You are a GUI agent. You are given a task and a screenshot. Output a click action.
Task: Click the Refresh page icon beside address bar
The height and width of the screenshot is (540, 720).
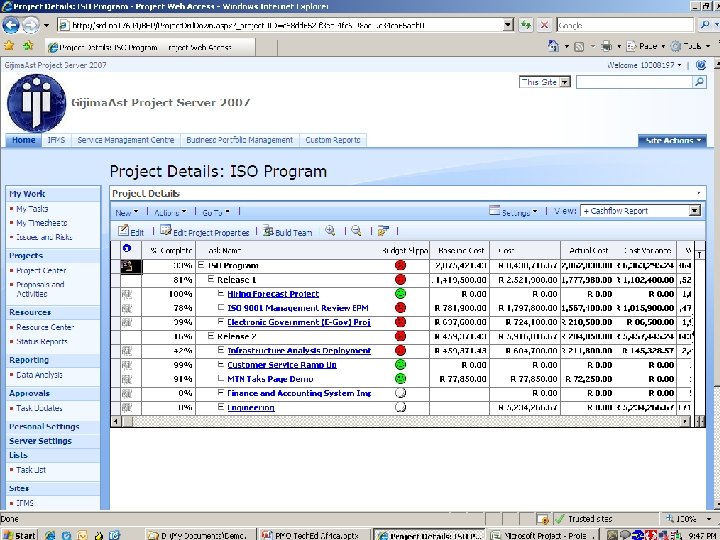click(x=526, y=25)
